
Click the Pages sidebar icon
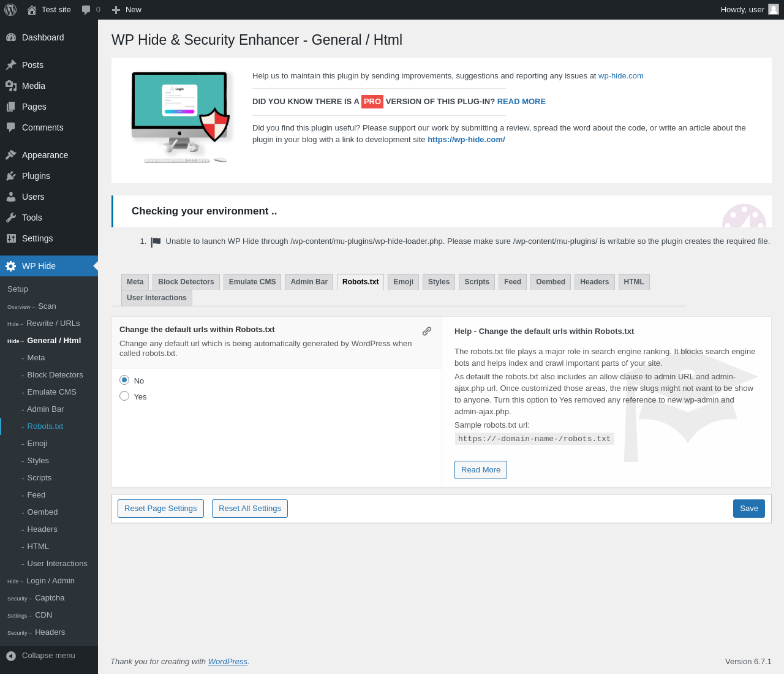pyautogui.click(x=11, y=107)
